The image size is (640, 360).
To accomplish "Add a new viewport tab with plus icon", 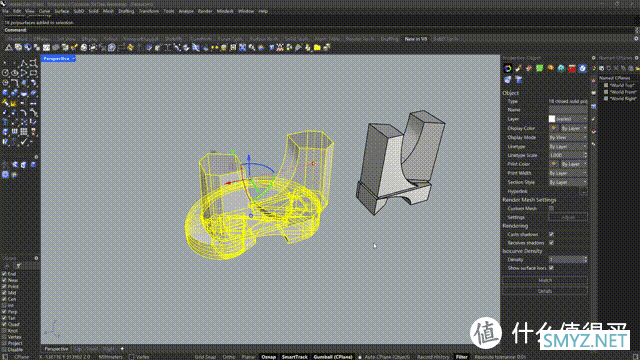I will (122, 349).
